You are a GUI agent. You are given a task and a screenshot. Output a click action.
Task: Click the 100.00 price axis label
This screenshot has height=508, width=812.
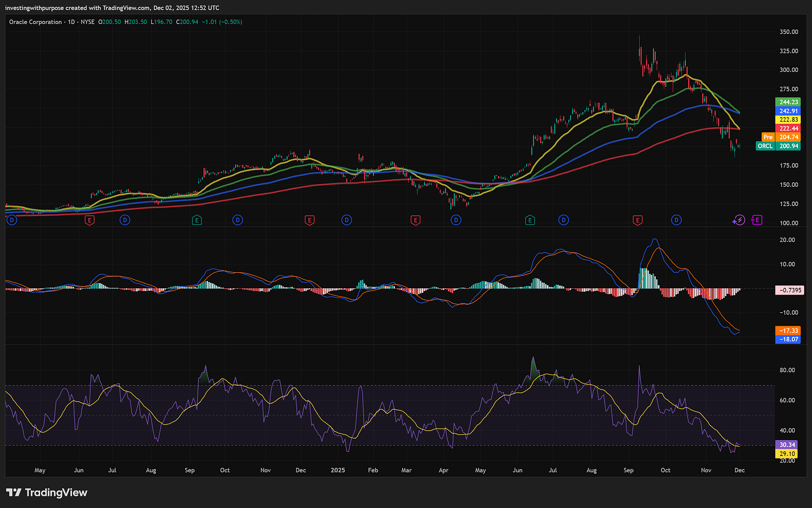[x=789, y=223]
